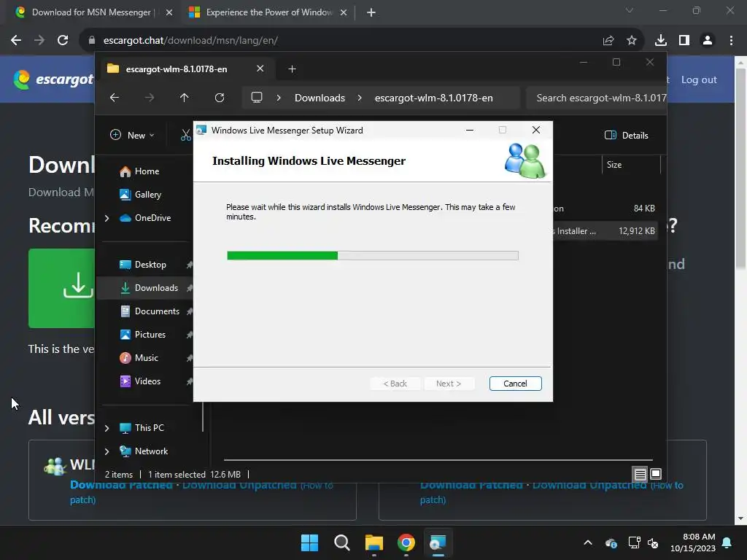Click escargot-wlm-8.1.0178-en breadcrumb segment
The image size is (747, 560).
(x=433, y=98)
